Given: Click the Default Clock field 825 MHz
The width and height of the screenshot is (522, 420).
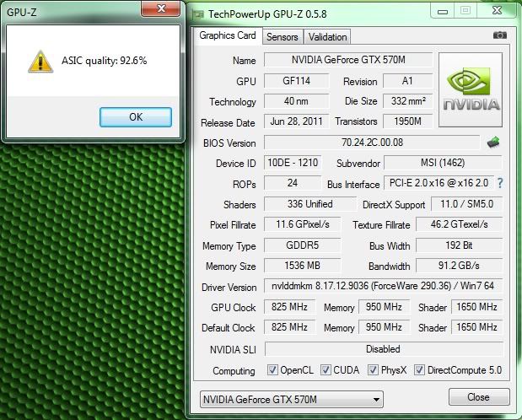Looking at the screenshot, I should coord(289,327).
